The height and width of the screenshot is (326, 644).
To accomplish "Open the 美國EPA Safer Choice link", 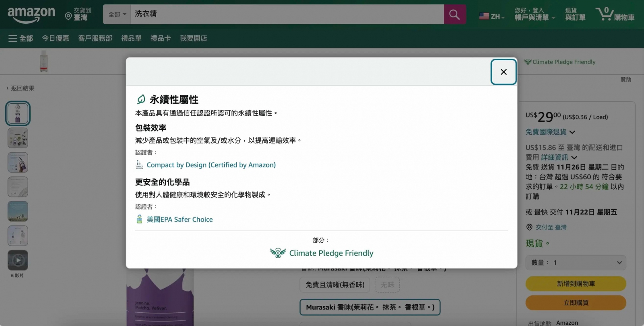I will (180, 219).
